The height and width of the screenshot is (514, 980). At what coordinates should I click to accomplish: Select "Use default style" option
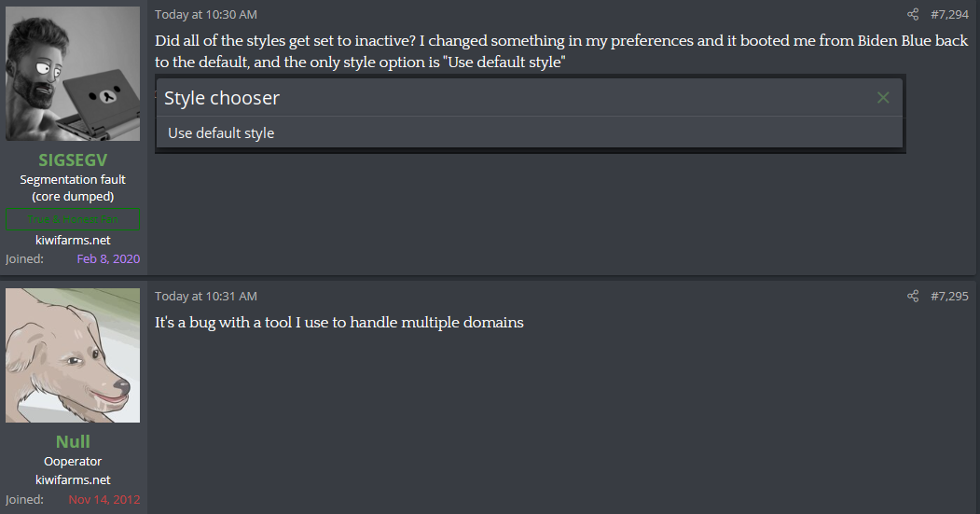pyautogui.click(x=221, y=133)
